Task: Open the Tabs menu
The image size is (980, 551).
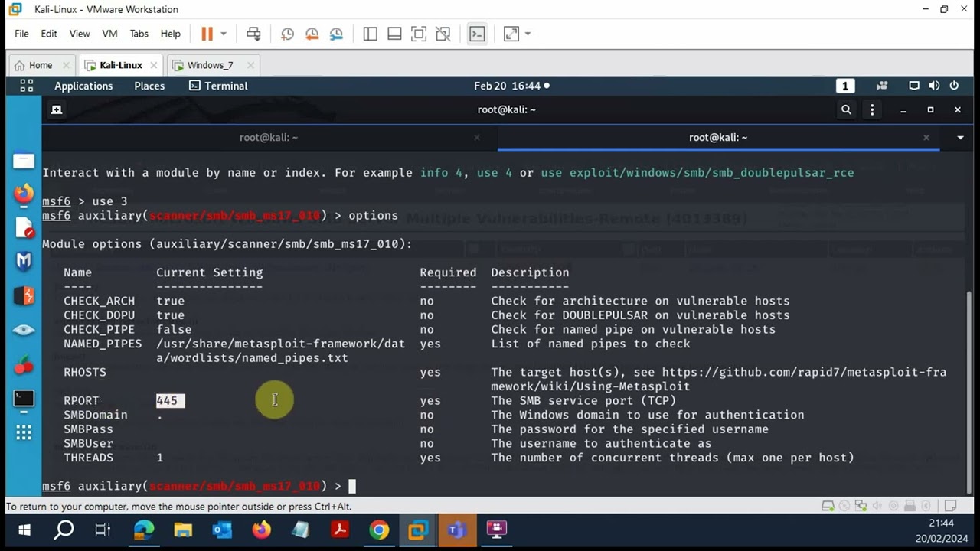Action: coord(139,34)
